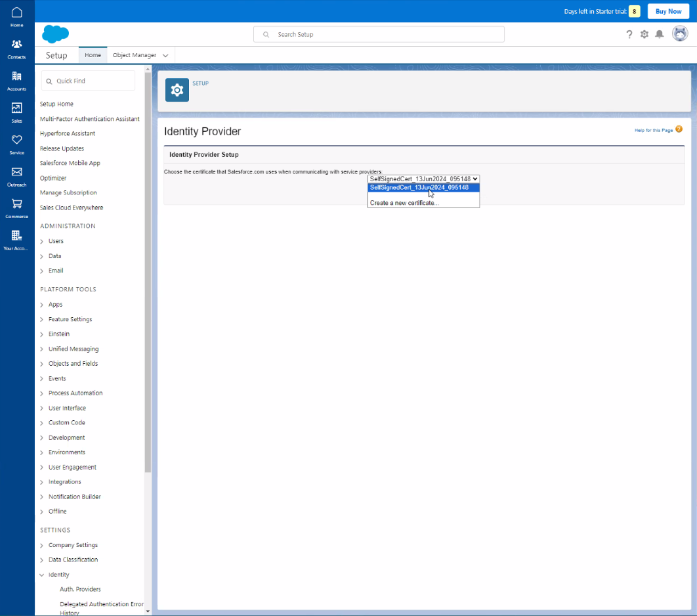Open User Interface tree item

pos(67,408)
